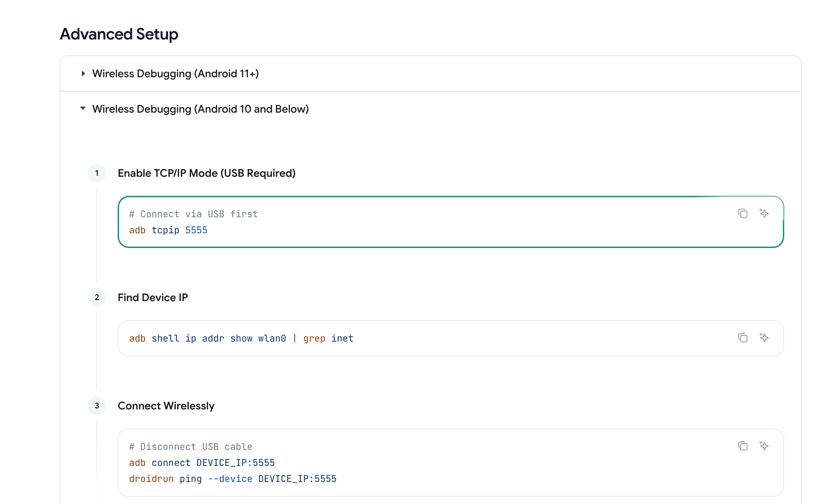
Task: Click inside the adb tcpip 5555 code line
Action: (x=168, y=230)
